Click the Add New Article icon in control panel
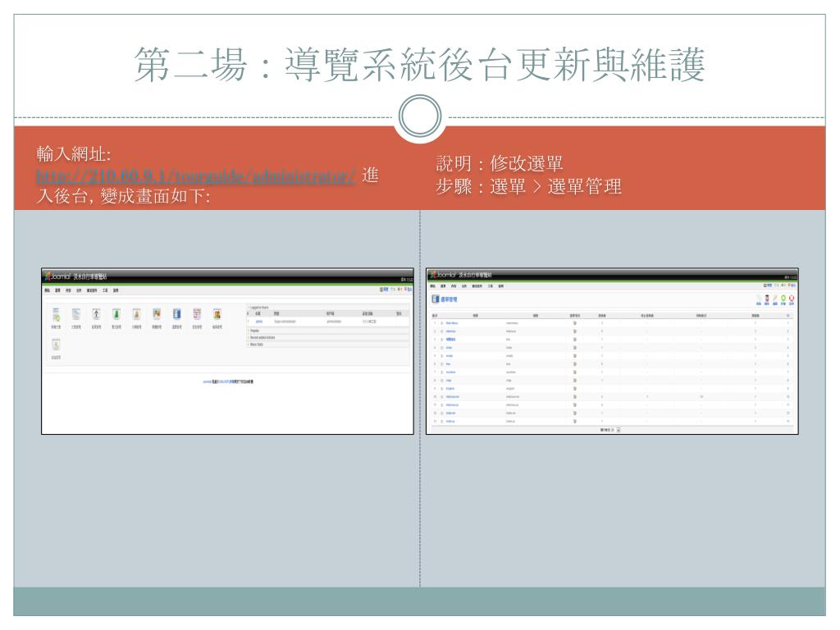 tap(57, 315)
